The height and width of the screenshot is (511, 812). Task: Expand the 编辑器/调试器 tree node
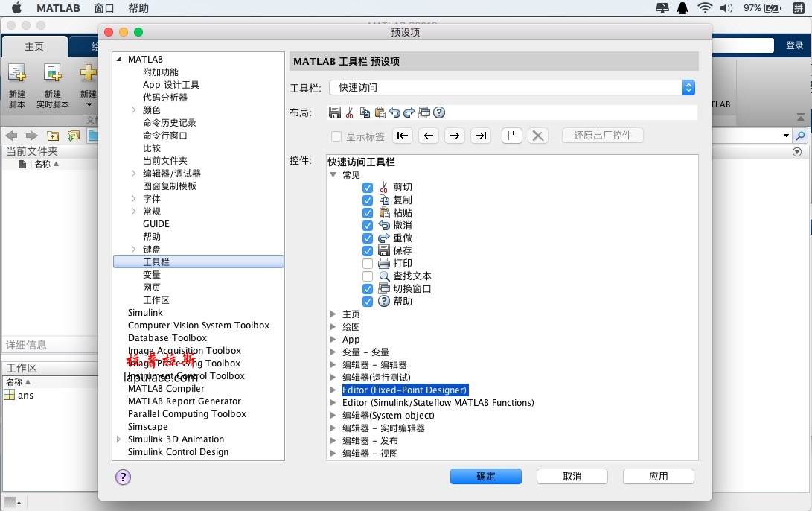tap(133, 173)
